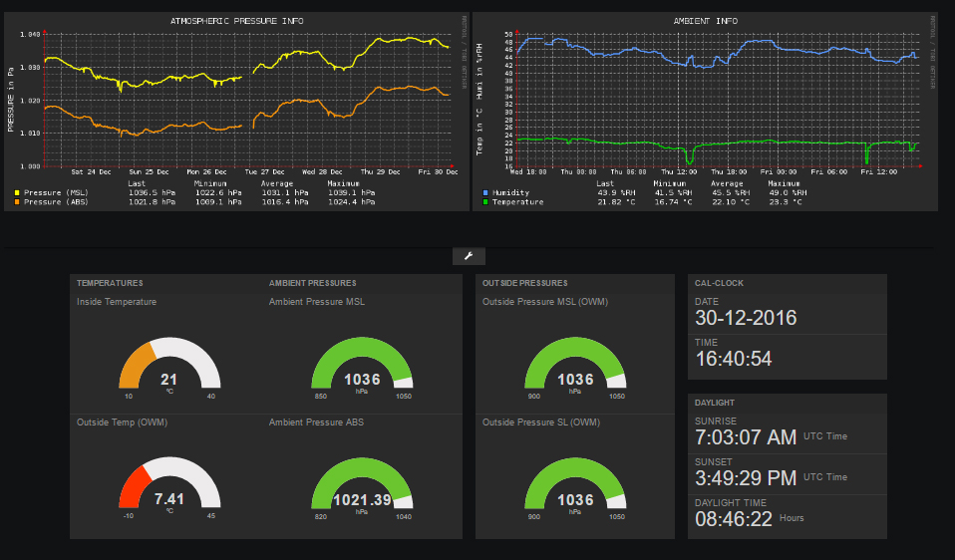The width and height of the screenshot is (955, 560).
Task: Click the Pressure (ABS) legend label
Action: pos(56,202)
